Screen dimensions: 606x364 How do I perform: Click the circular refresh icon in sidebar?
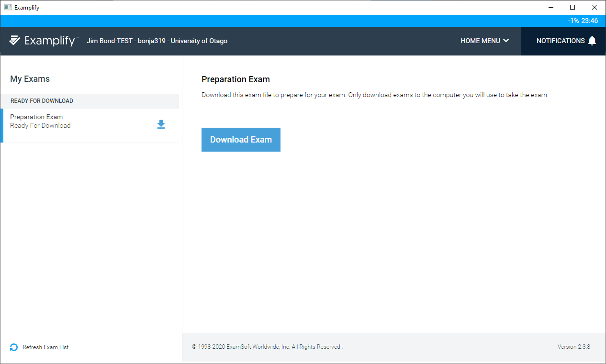(x=14, y=347)
